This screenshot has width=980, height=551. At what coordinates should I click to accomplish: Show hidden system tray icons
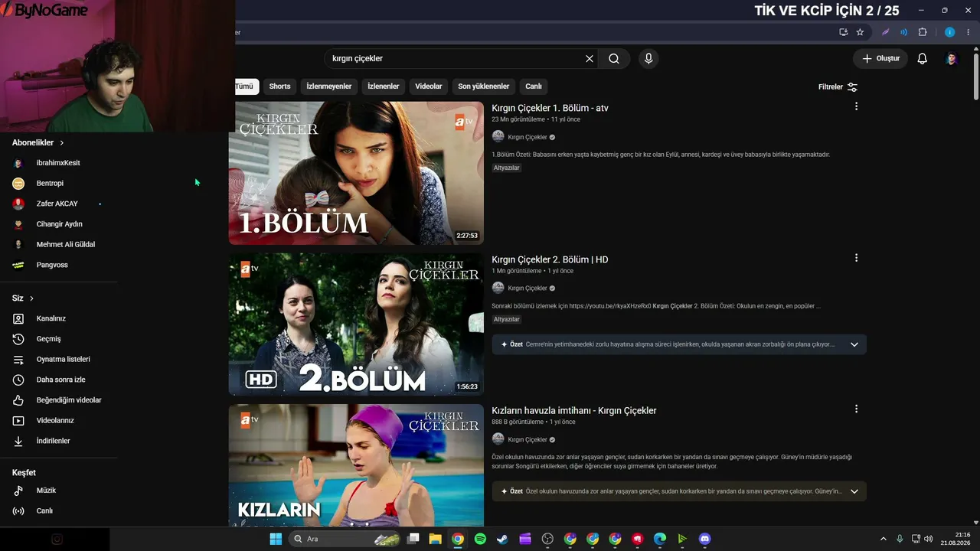883,539
